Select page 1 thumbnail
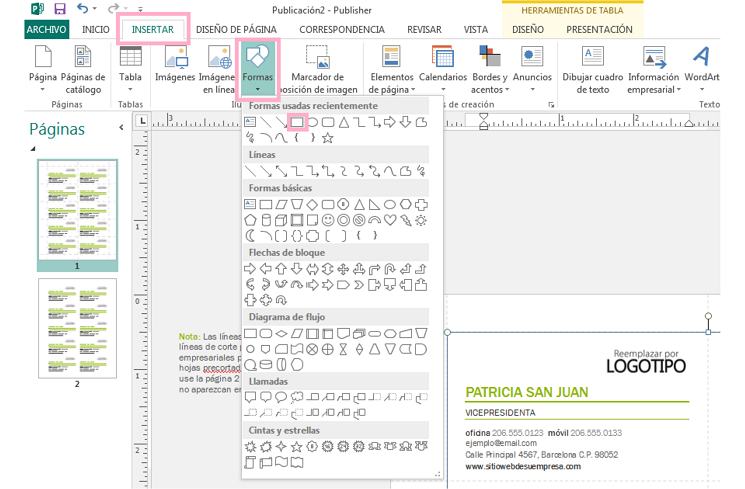The image size is (745, 489). pyautogui.click(x=77, y=215)
